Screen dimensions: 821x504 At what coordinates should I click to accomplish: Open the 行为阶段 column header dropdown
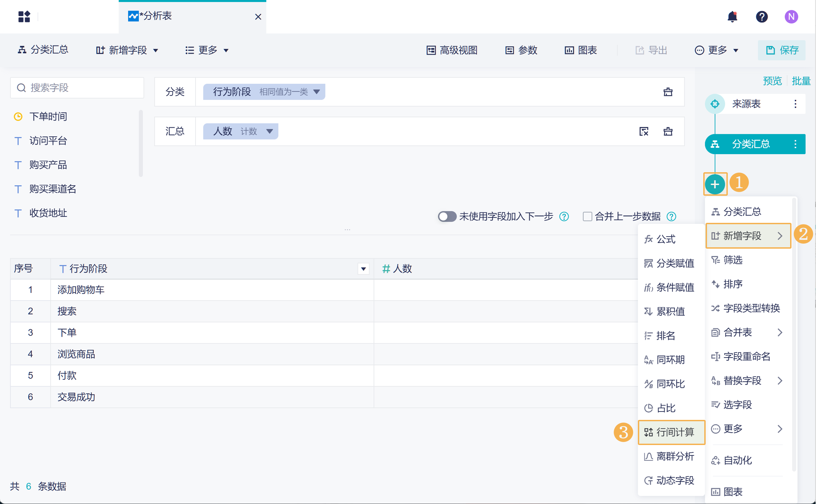(363, 269)
